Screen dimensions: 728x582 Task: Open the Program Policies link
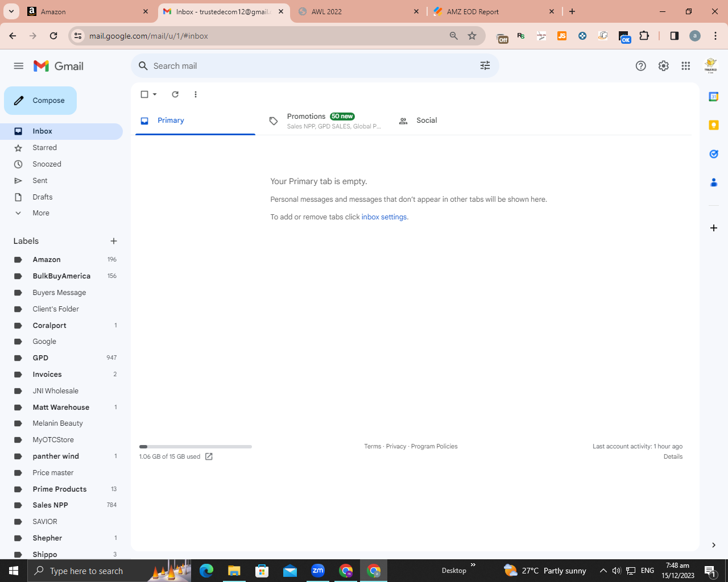434,447
